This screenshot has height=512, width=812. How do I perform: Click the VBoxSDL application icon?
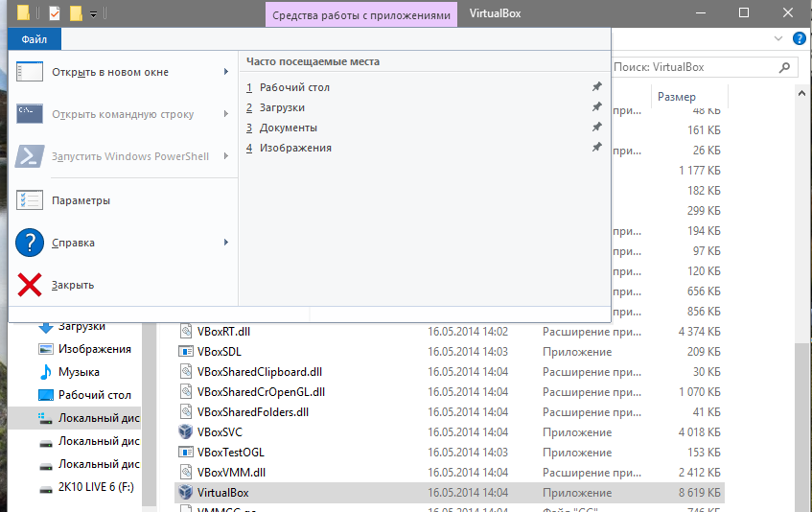pos(185,352)
